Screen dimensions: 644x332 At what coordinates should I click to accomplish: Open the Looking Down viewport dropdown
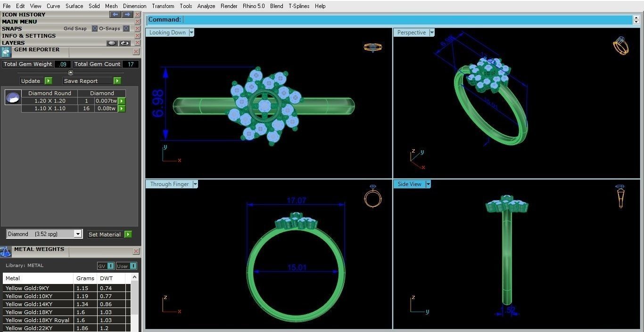(191, 32)
